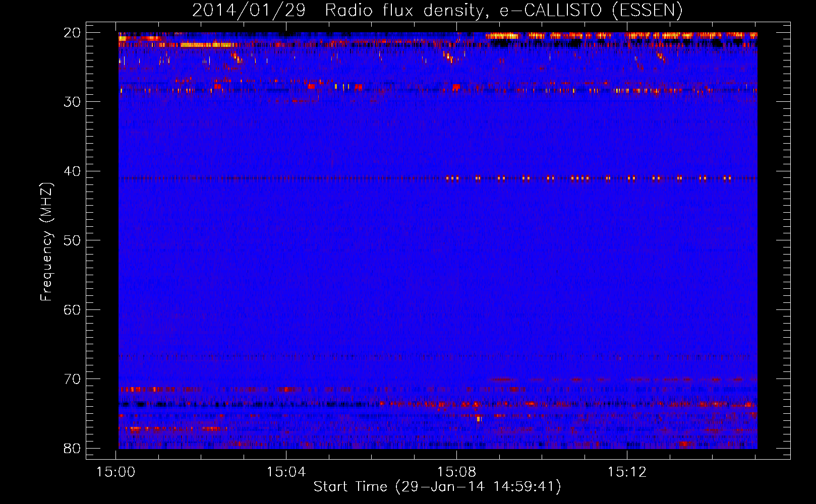Click the 15:08 time tick label
The height and width of the screenshot is (504, 816).
coord(456,472)
